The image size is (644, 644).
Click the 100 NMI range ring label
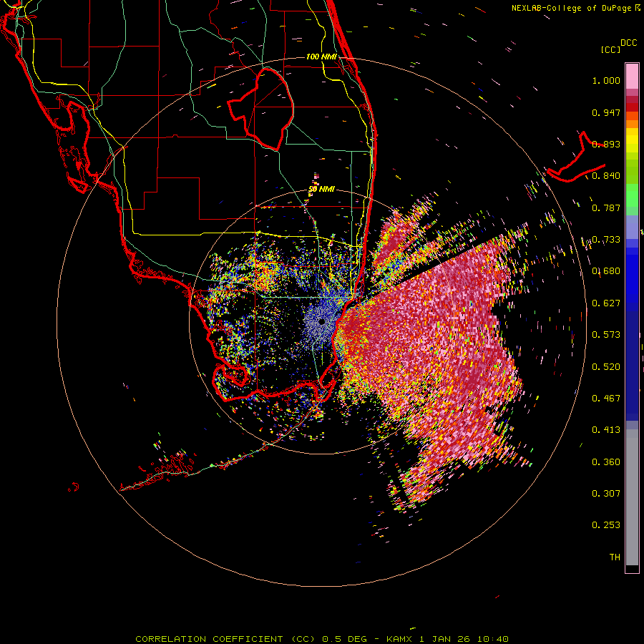[321, 57]
